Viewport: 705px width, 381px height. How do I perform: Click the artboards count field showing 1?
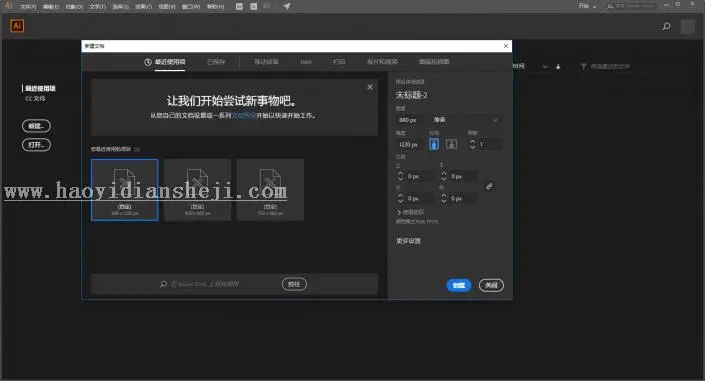(489, 144)
